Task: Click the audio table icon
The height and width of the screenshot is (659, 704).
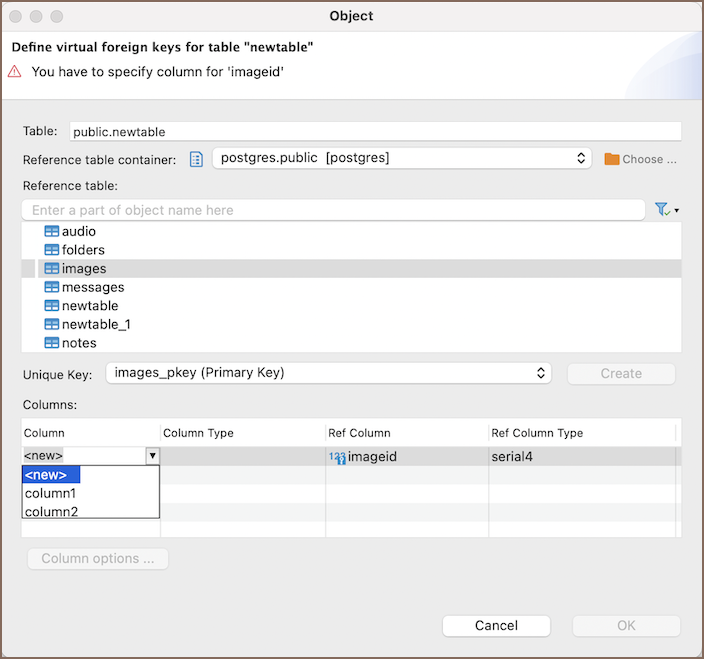Action: [52, 231]
